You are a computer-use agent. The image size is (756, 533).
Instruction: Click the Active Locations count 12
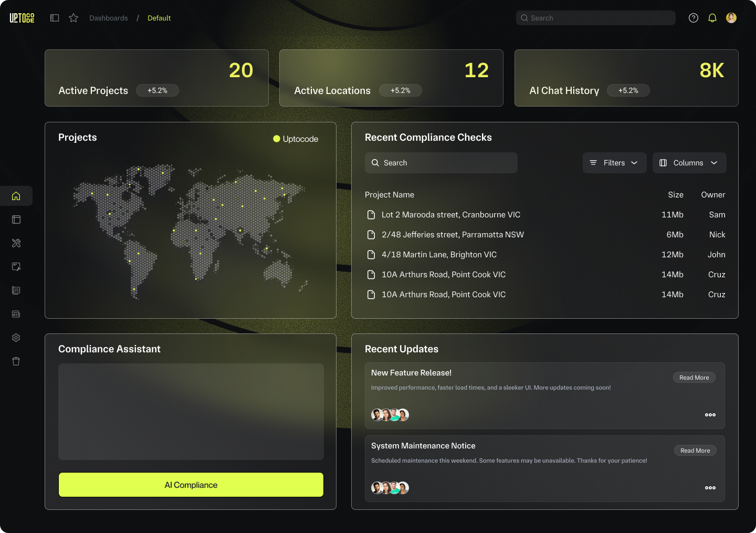tap(477, 70)
